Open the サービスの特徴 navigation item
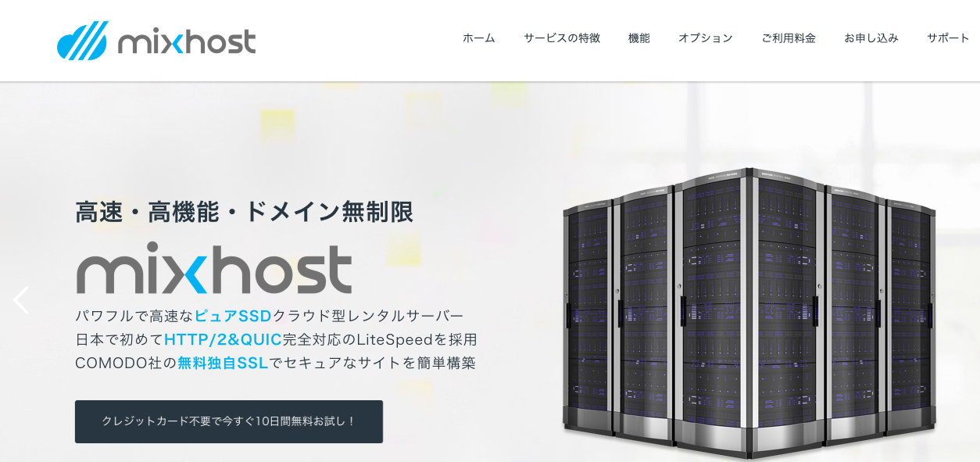Image resolution: width=980 pixels, height=462 pixels. point(562,38)
